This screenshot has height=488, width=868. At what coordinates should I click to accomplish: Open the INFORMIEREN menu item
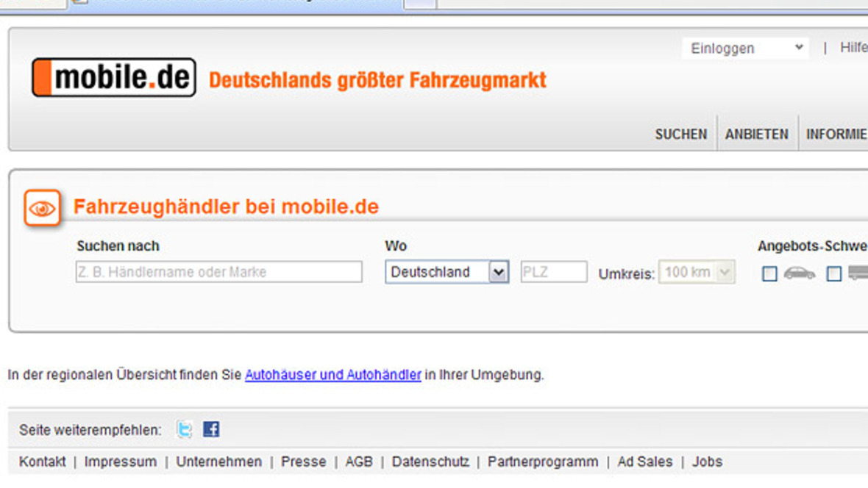click(x=839, y=134)
